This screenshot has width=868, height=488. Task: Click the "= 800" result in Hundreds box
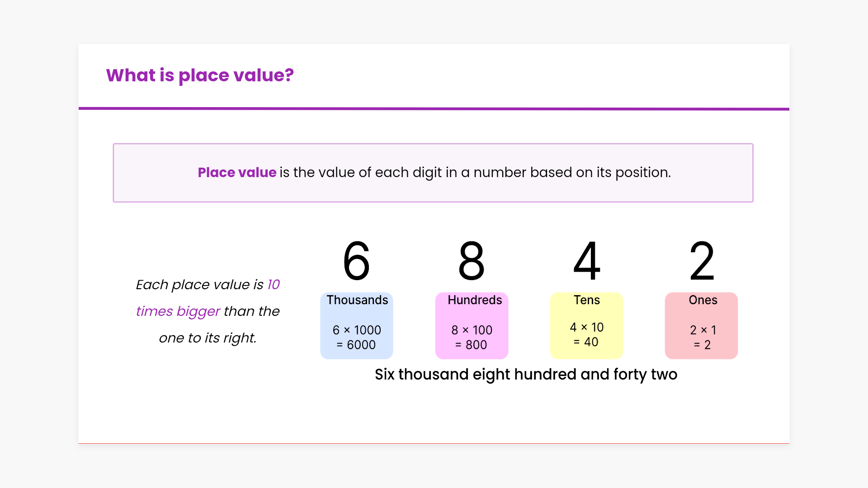click(x=471, y=345)
